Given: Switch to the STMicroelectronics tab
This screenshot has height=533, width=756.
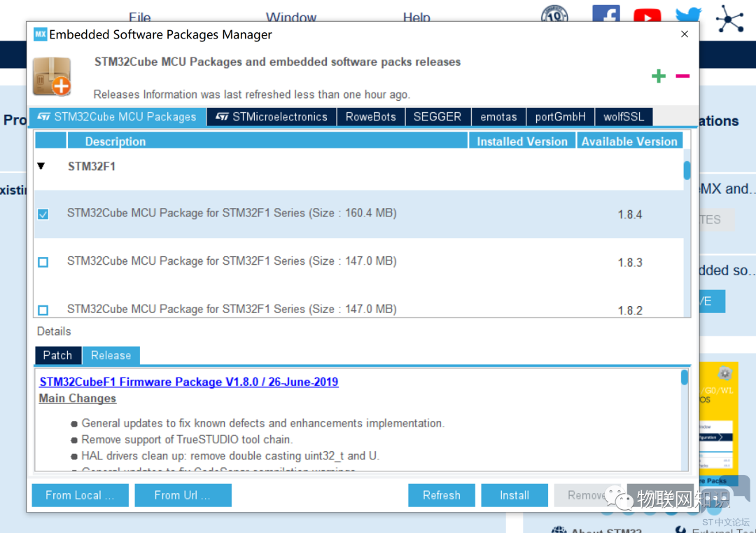Looking at the screenshot, I should 272,117.
